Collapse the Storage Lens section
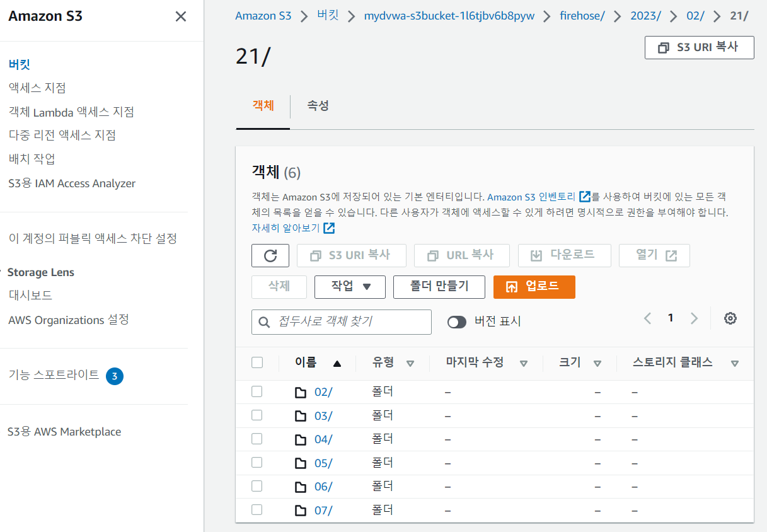The image size is (767, 532). point(2,272)
